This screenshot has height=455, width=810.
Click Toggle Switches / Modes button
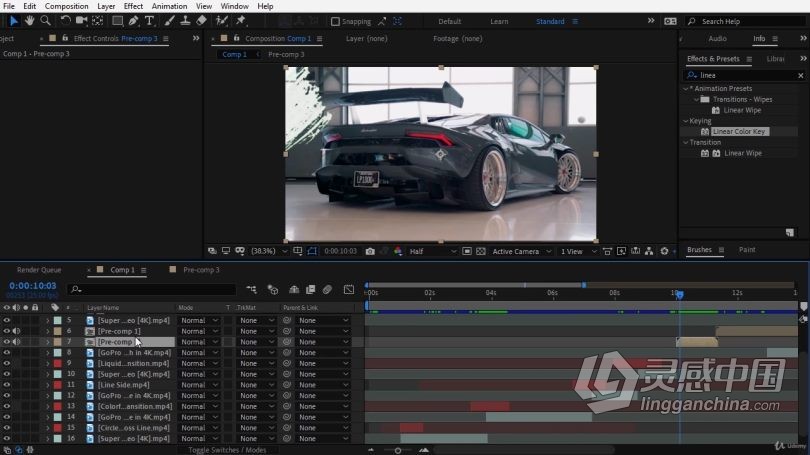coord(227,450)
